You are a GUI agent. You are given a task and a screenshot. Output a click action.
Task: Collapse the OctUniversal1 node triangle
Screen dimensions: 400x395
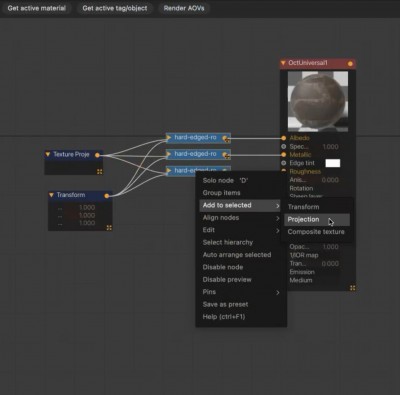283,63
